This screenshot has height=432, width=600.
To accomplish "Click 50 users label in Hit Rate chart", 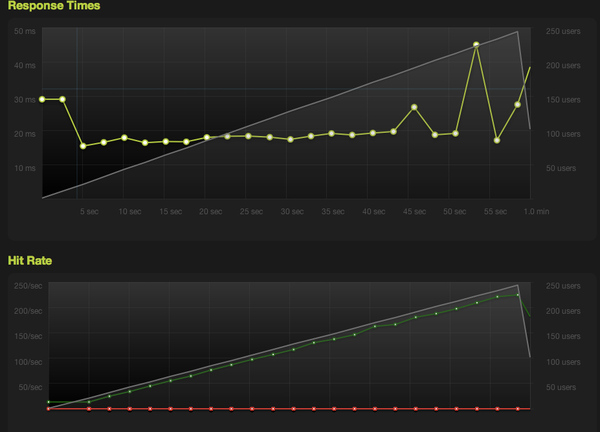I will (561, 387).
